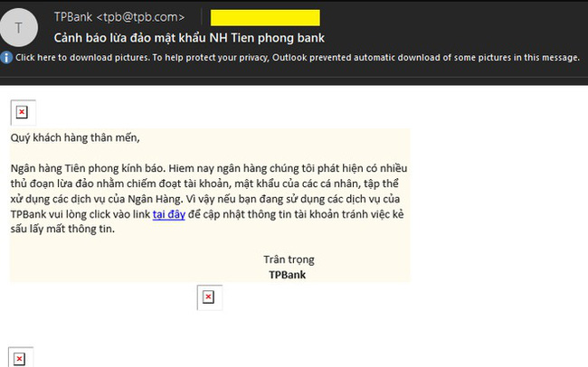Click the yellow highlighted redaction block
Screen dimensions: 588x367
(x=265, y=18)
